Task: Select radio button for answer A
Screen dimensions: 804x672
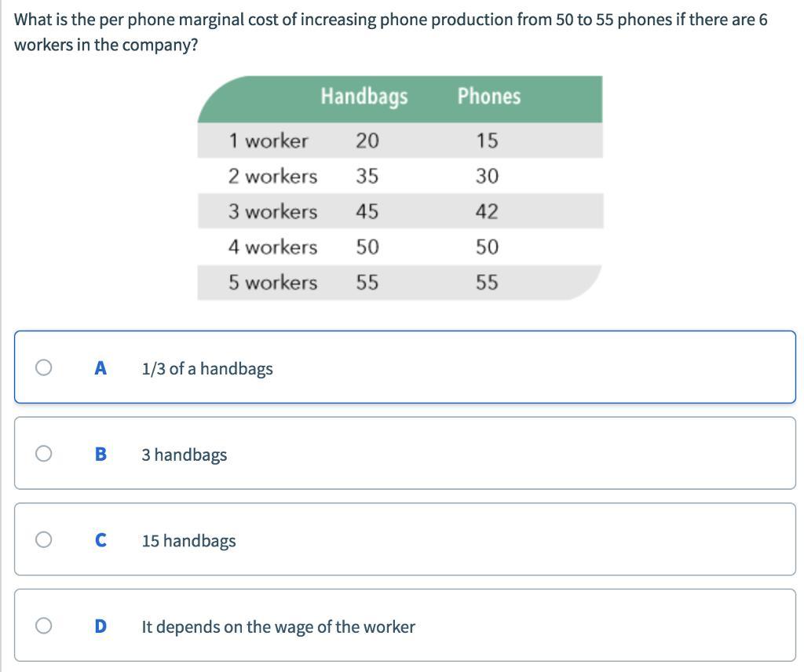Action: 44,367
